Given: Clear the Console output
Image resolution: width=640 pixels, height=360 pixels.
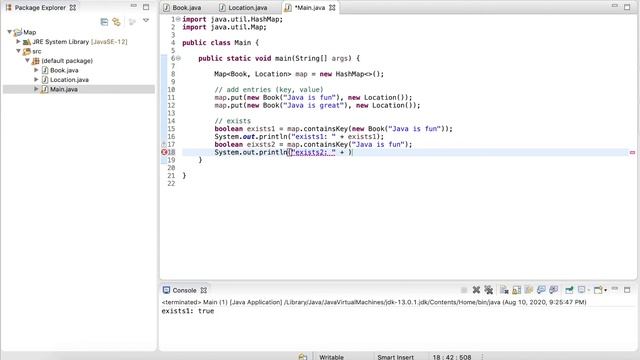Looking at the screenshot, I should coord(504,290).
